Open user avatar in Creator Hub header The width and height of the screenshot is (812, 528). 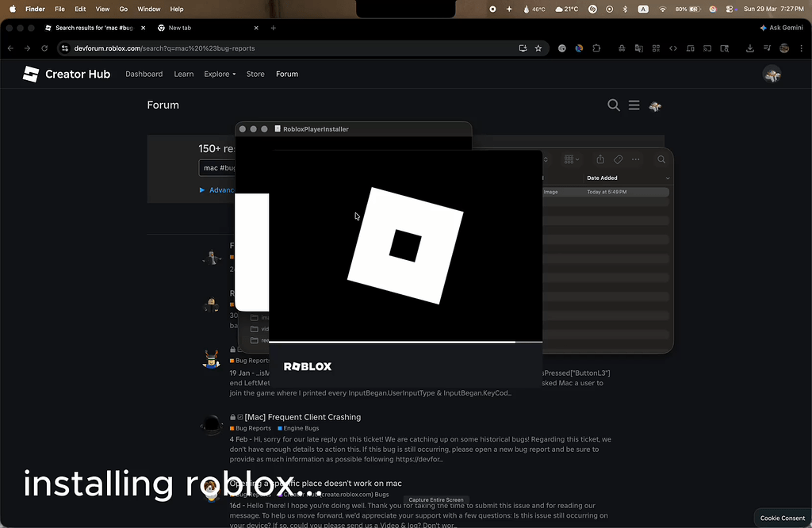[x=772, y=75]
